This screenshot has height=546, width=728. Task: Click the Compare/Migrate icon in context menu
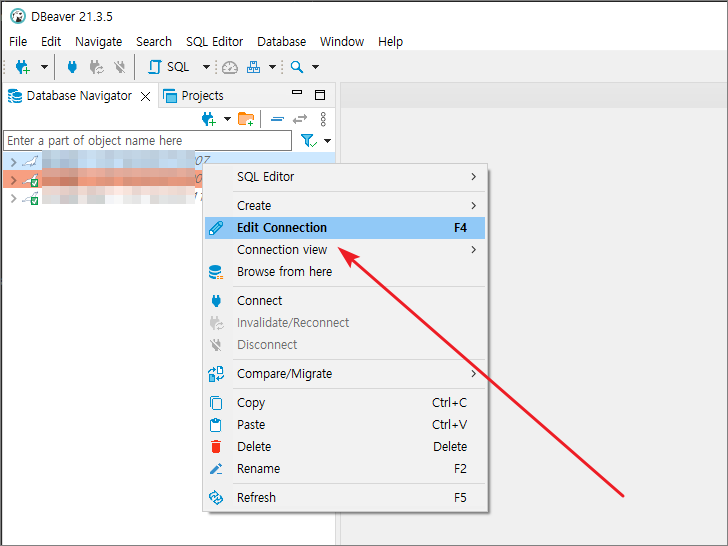[216, 374]
